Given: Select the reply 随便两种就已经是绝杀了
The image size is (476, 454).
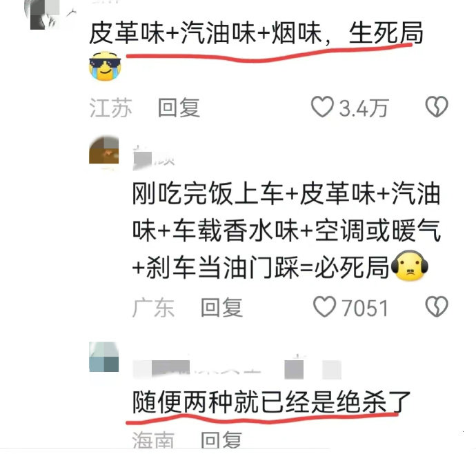Looking at the screenshot, I should coord(271,402).
